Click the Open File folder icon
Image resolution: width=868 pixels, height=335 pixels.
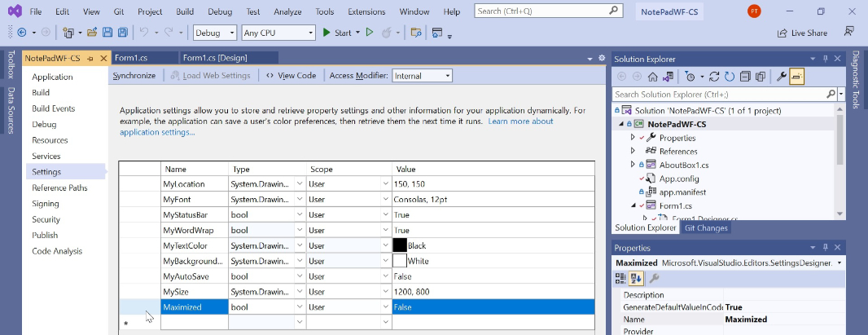(x=93, y=33)
